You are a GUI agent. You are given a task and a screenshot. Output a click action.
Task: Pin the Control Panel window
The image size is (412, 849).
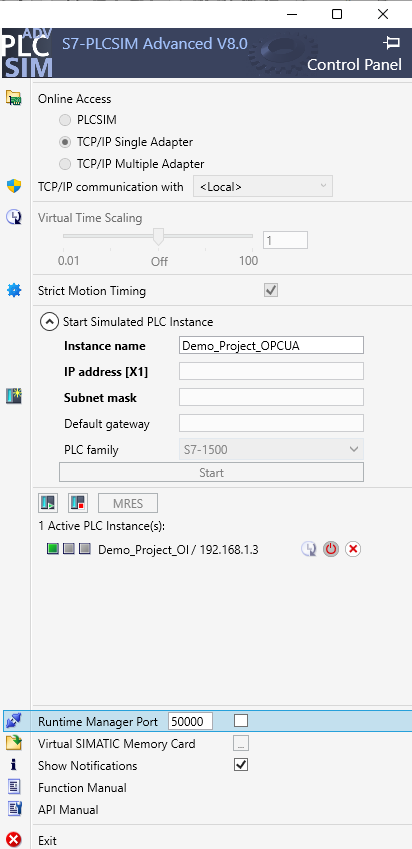(391, 42)
